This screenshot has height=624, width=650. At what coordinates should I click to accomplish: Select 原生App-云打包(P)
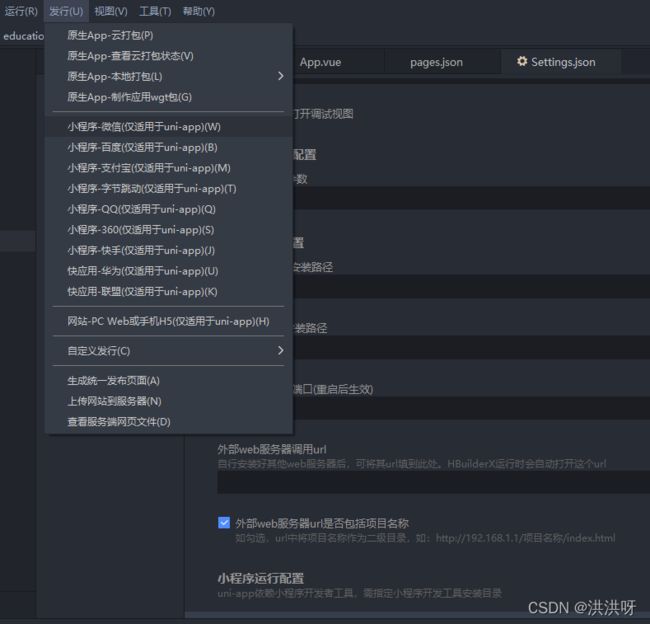169,35
